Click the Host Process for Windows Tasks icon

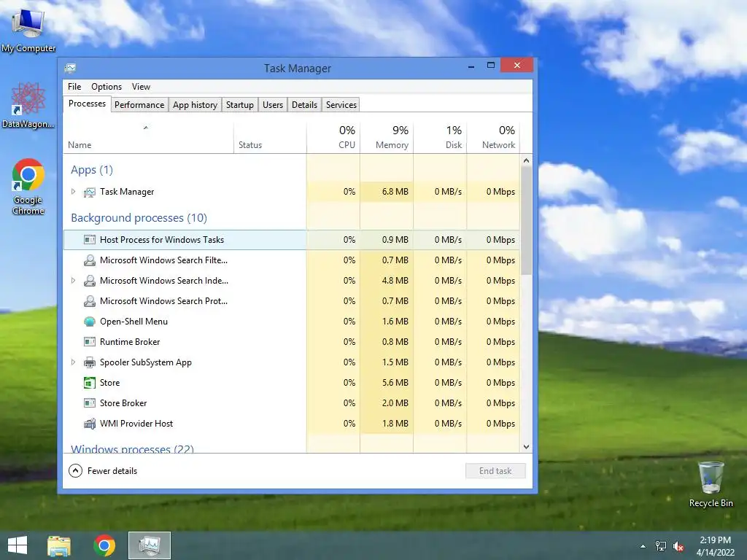point(90,239)
